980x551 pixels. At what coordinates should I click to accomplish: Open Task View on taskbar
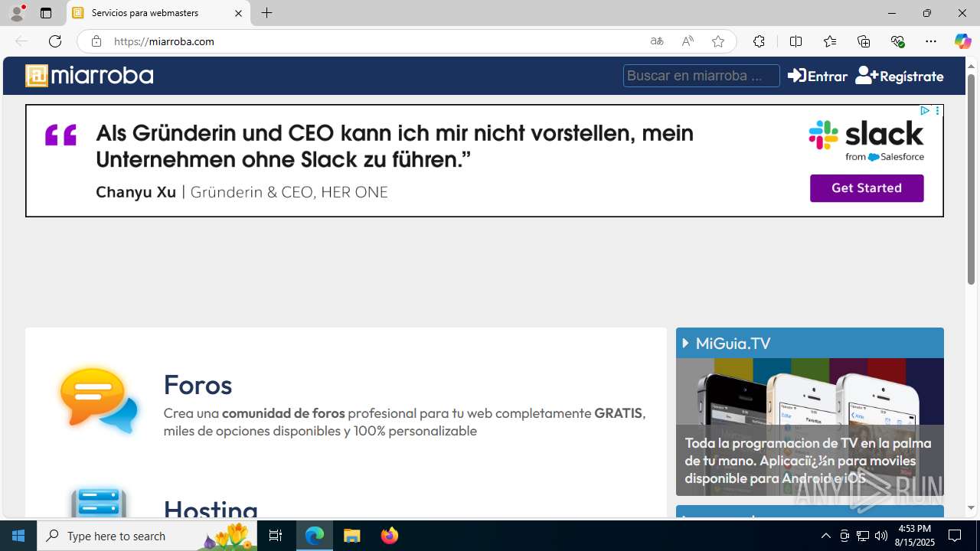(276, 536)
